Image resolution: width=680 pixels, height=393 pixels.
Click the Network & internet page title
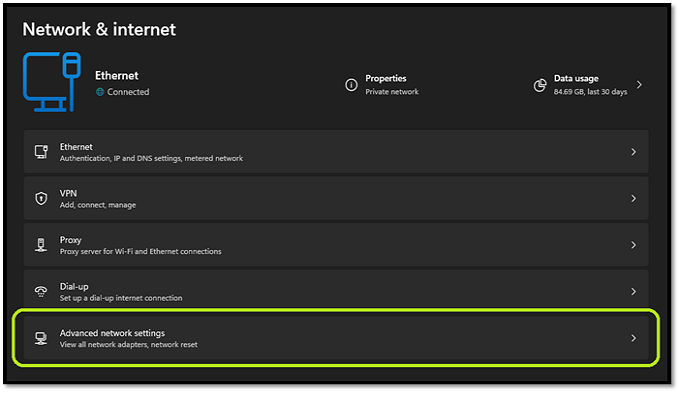click(x=99, y=29)
